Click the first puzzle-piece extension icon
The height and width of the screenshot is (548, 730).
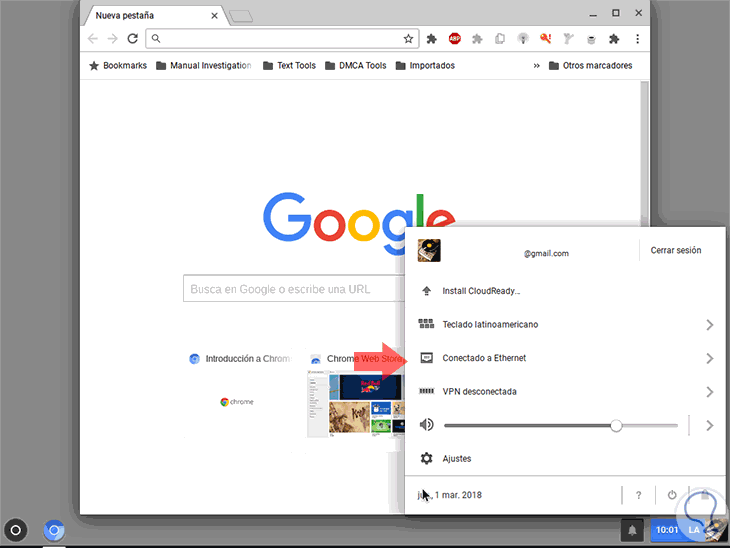click(x=432, y=39)
